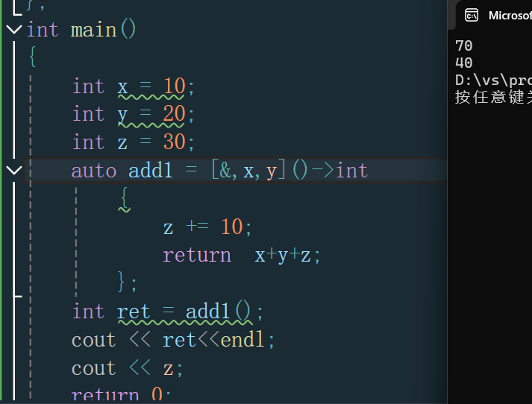
Task: Click the 'add1' identifier in the auto declaration
Action: [150, 171]
